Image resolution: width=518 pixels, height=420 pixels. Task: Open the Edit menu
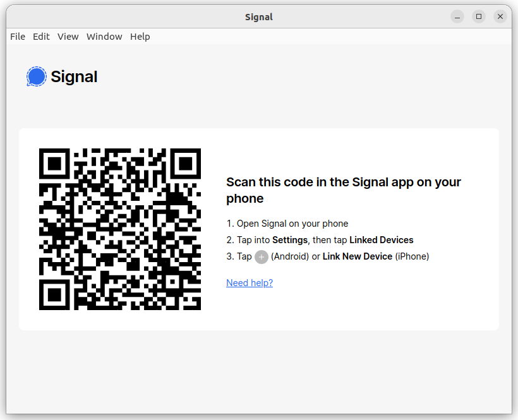(41, 37)
